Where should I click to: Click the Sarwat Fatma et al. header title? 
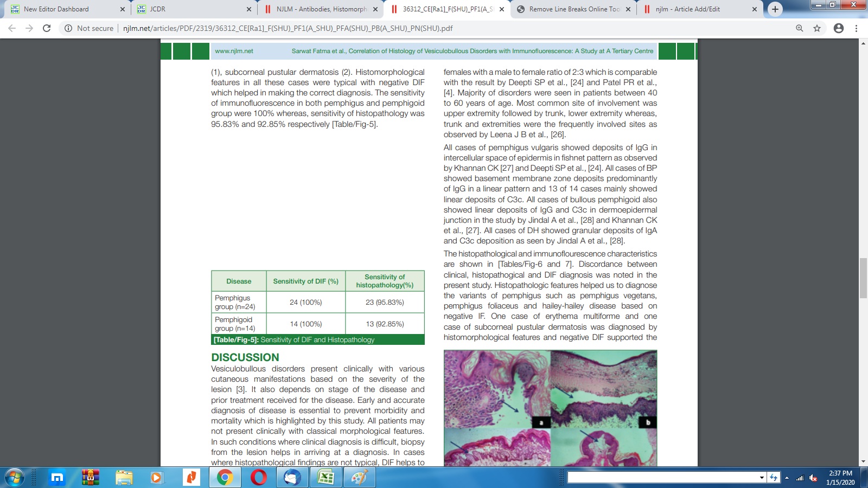click(x=473, y=51)
